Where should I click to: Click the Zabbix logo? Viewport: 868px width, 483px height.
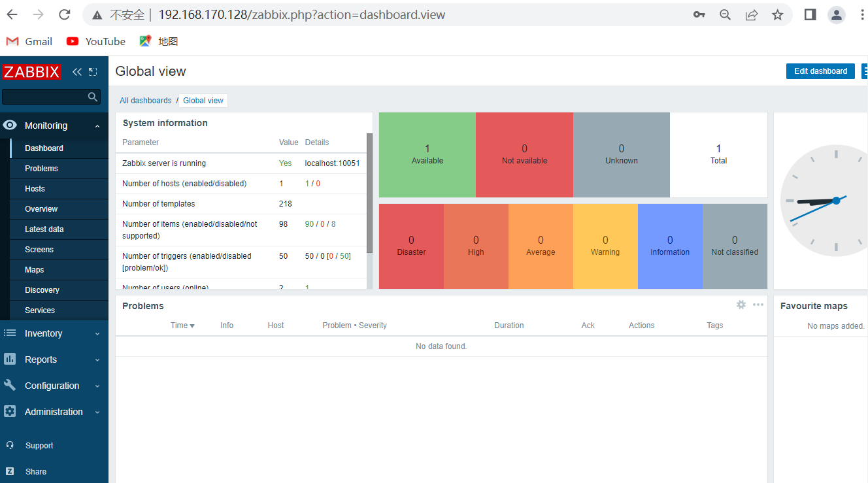[31, 72]
